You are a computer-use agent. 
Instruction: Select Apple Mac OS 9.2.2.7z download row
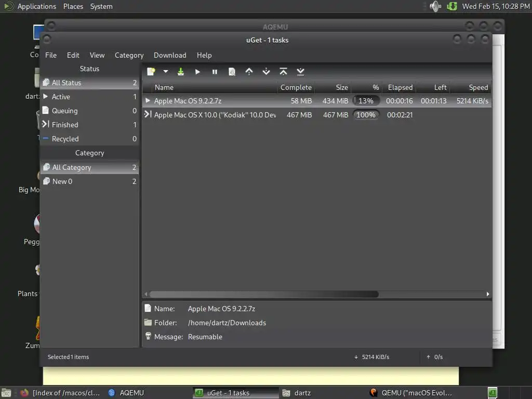point(316,101)
